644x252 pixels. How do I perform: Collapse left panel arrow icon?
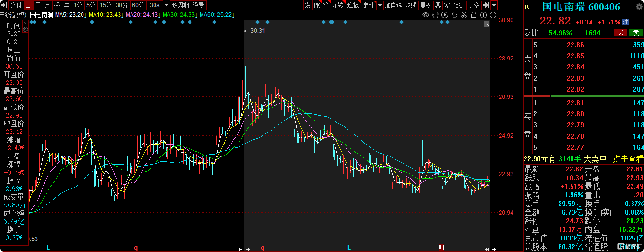pyautogui.click(x=4, y=5)
